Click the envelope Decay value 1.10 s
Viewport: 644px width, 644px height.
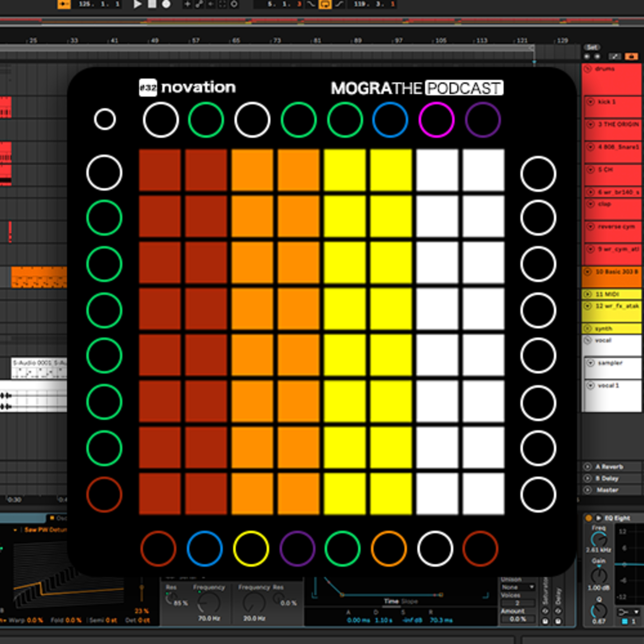[383, 621]
